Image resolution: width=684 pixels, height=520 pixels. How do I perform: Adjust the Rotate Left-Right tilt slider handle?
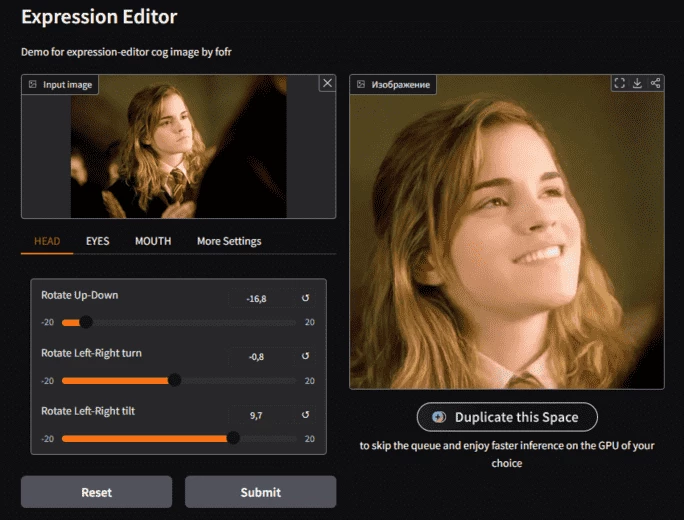pyautogui.click(x=233, y=438)
